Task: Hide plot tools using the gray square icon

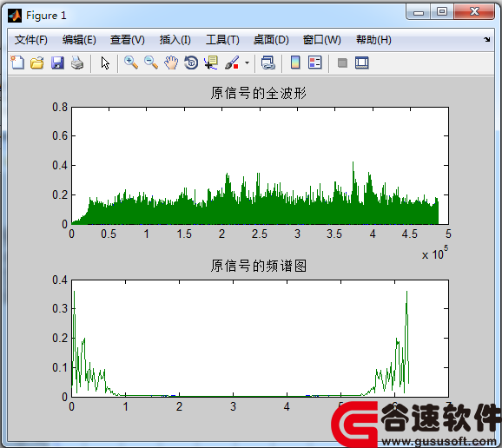Action: click(x=342, y=63)
